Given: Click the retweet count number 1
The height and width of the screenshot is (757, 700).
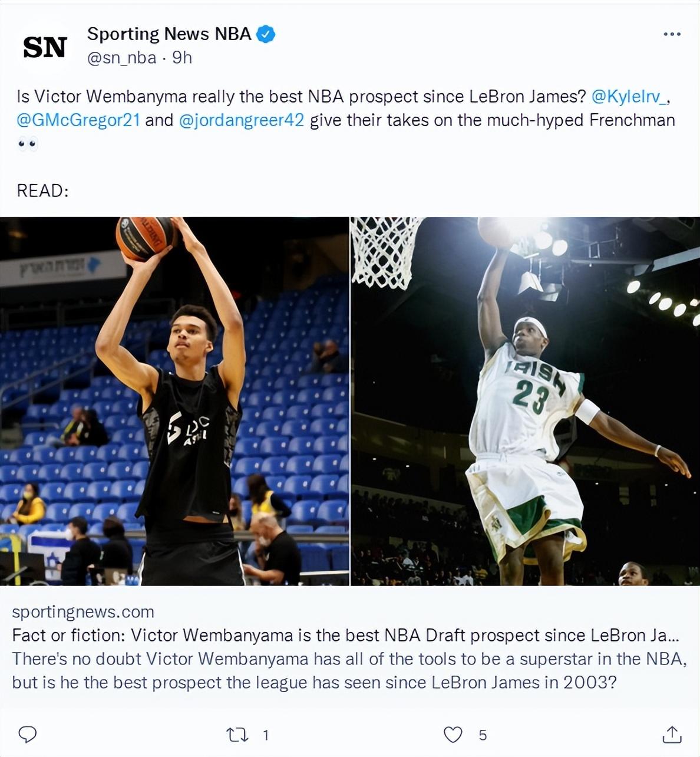Looking at the screenshot, I should point(266,735).
